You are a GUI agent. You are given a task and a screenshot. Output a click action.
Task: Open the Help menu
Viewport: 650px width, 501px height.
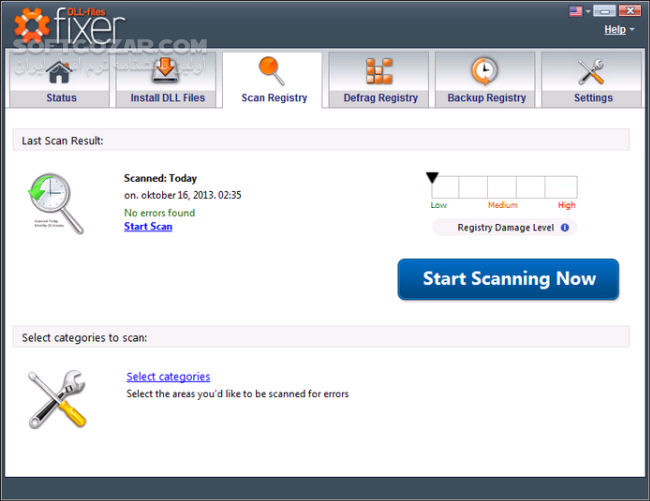(x=615, y=29)
